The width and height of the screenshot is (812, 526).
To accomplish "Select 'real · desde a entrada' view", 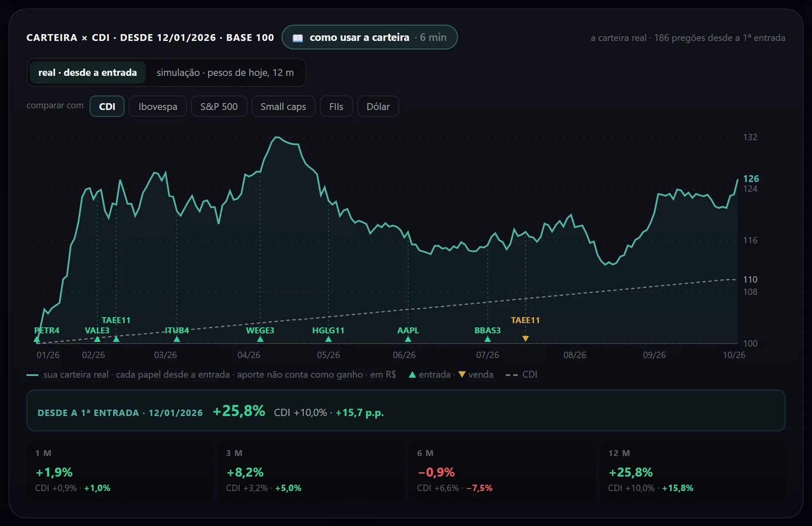I will [87, 72].
